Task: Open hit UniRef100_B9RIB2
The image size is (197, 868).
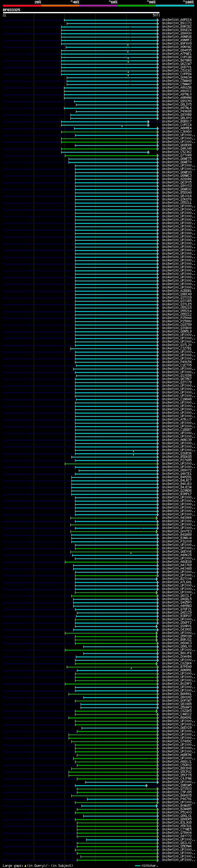Action: 177,26
